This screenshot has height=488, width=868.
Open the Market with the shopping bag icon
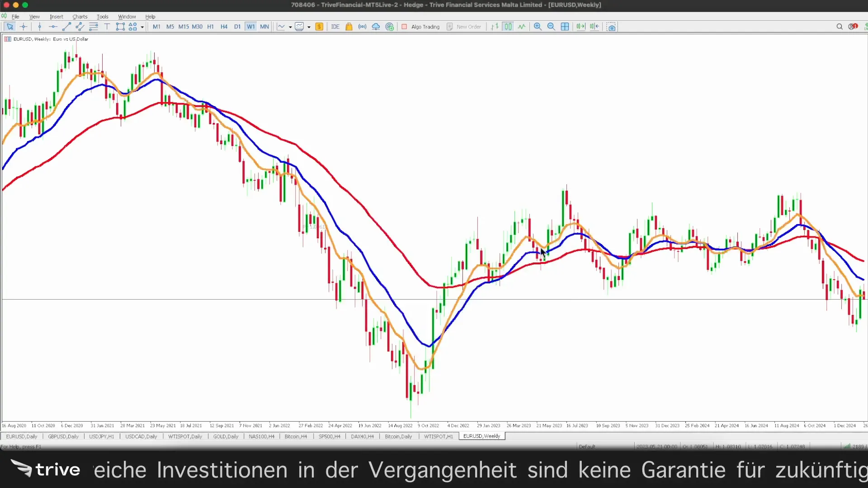pos(349,27)
